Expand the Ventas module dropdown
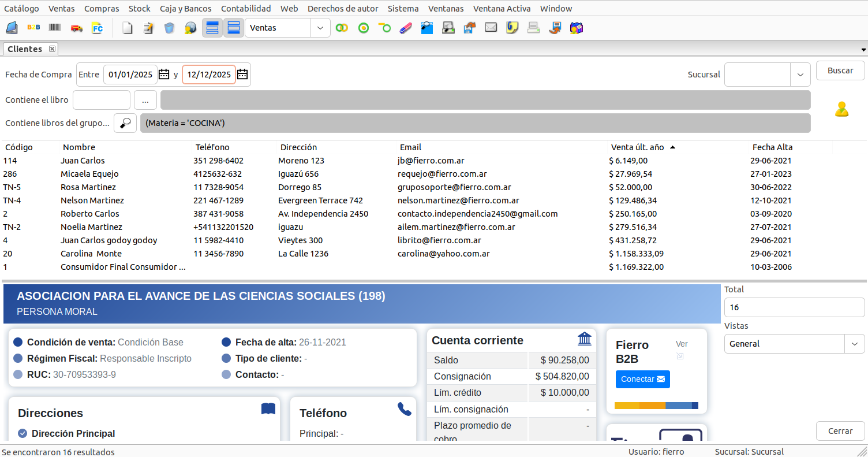 (320, 28)
